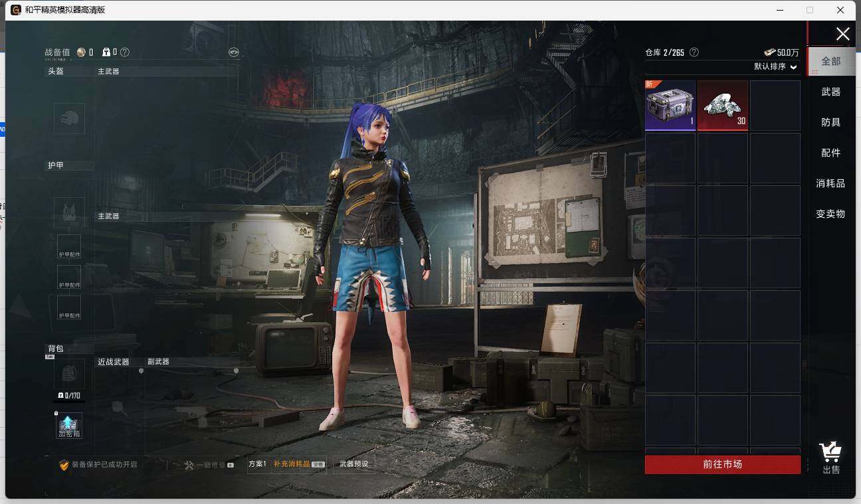This screenshot has height=504, width=861.
Task: Close the warehouse screen with the X
Action: (842, 34)
